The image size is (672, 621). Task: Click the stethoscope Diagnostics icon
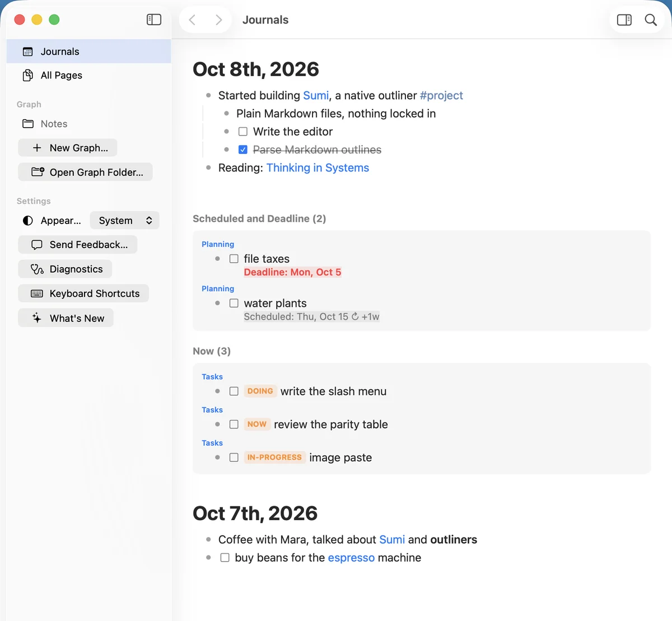37,269
